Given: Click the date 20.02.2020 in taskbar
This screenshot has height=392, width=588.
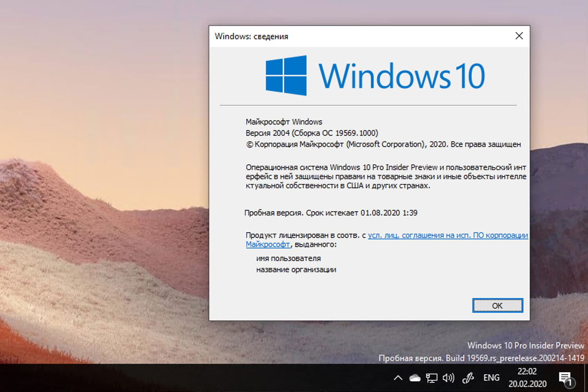Looking at the screenshot, I should pos(528,383).
